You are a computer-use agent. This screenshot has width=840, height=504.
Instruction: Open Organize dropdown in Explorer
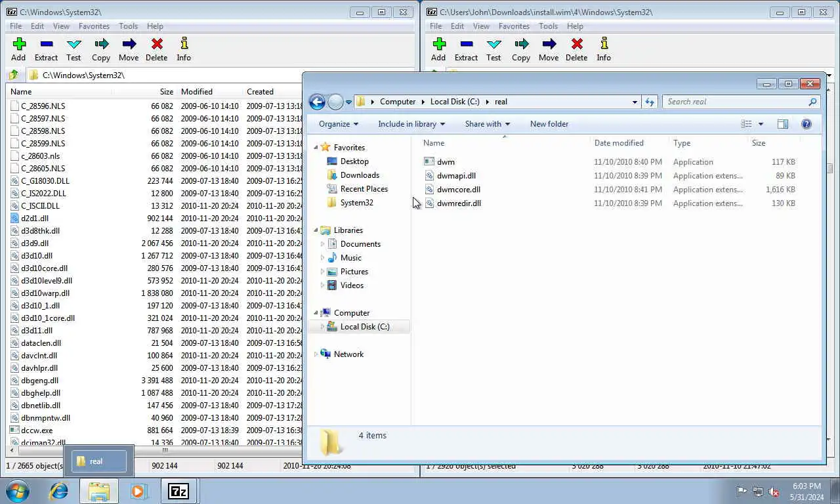(x=339, y=124)
